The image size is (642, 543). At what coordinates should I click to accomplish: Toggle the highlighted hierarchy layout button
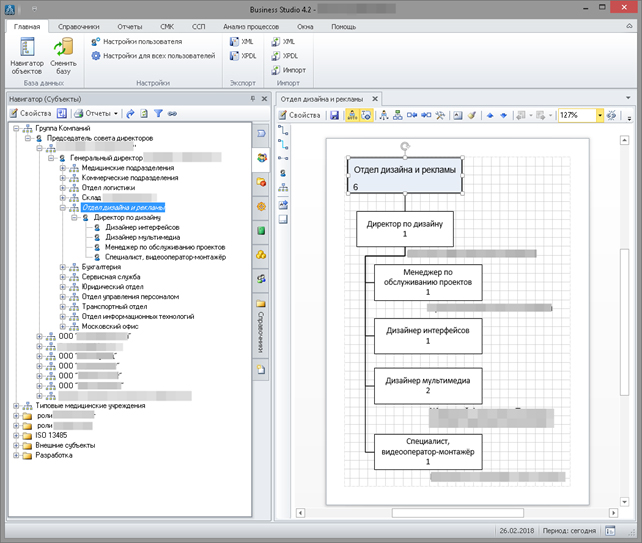tap(352, 115)
